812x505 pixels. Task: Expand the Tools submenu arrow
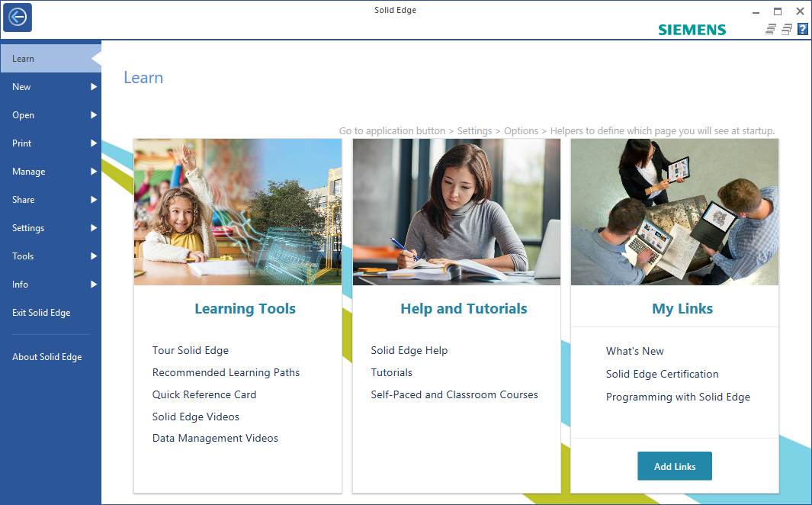point(94,256)
